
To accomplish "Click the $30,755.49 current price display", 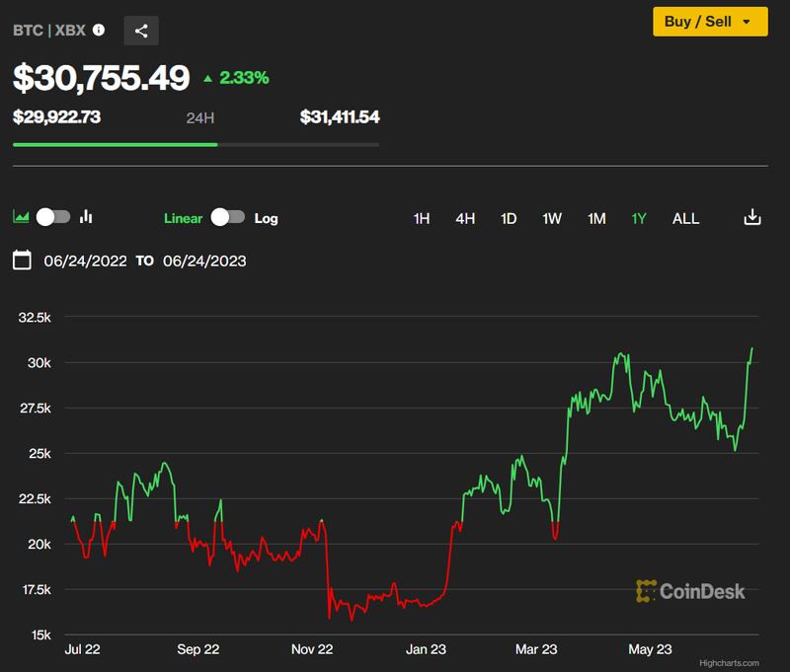I will [102, 77].
